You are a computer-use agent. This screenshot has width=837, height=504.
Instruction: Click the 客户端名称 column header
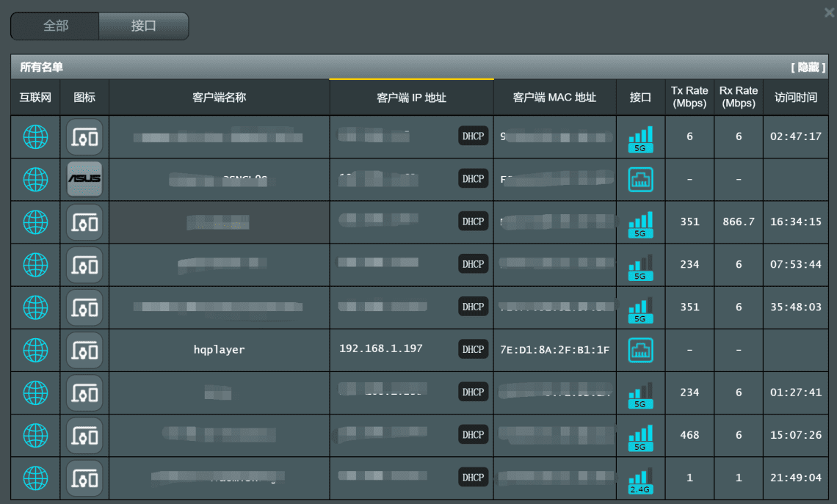click(218, 96)
